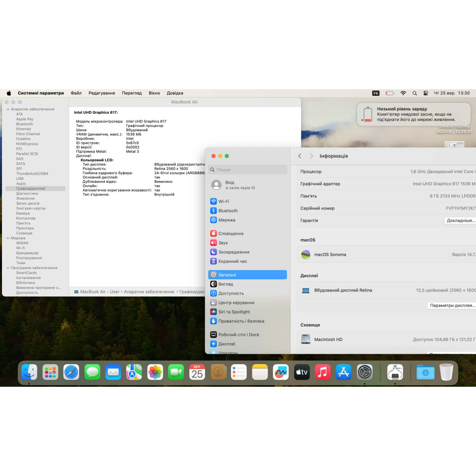Open Calendar showing 25 in Dock
Viewport: 476px width, 476px height.
click(x=197, y=372)
